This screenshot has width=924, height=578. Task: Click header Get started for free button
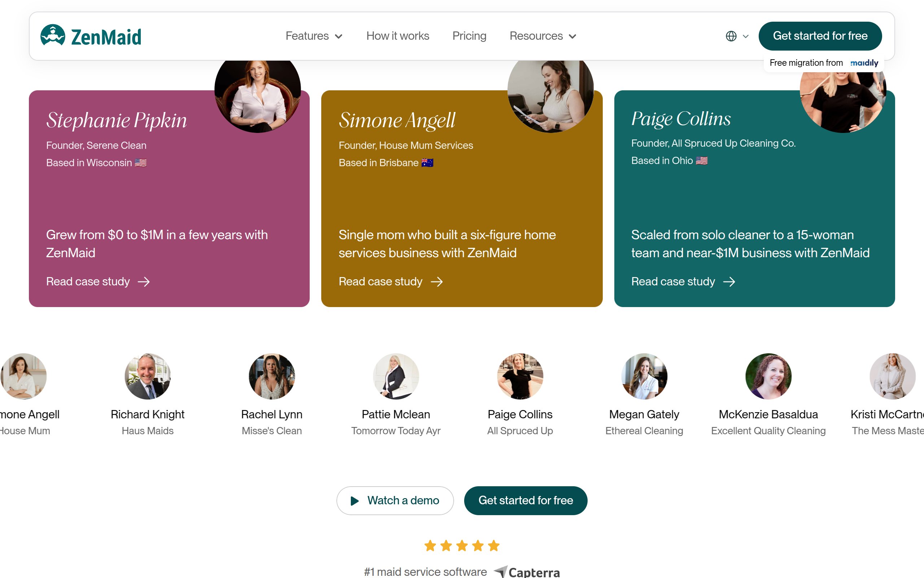(820, 36)
